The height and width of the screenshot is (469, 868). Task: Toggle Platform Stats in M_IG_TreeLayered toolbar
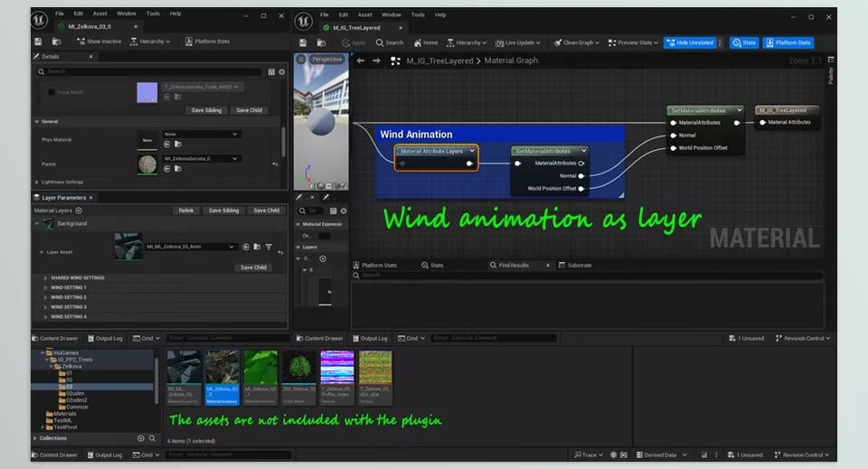tap(788, 42)
